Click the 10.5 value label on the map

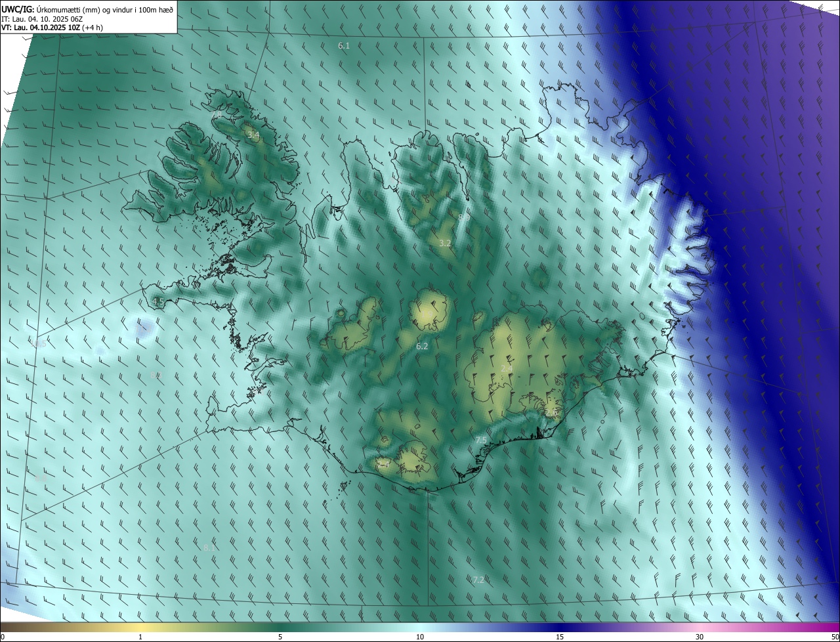point(39,344)
